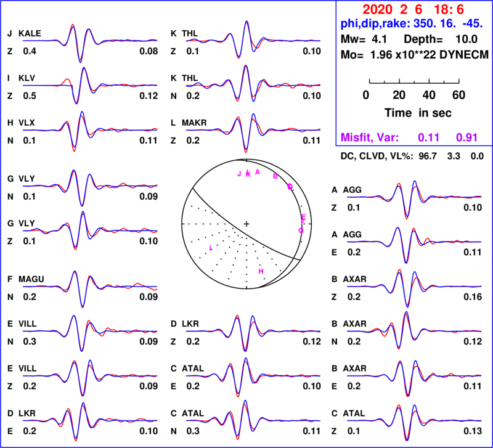Click the MAGU station label

click(x=31, y=279)
